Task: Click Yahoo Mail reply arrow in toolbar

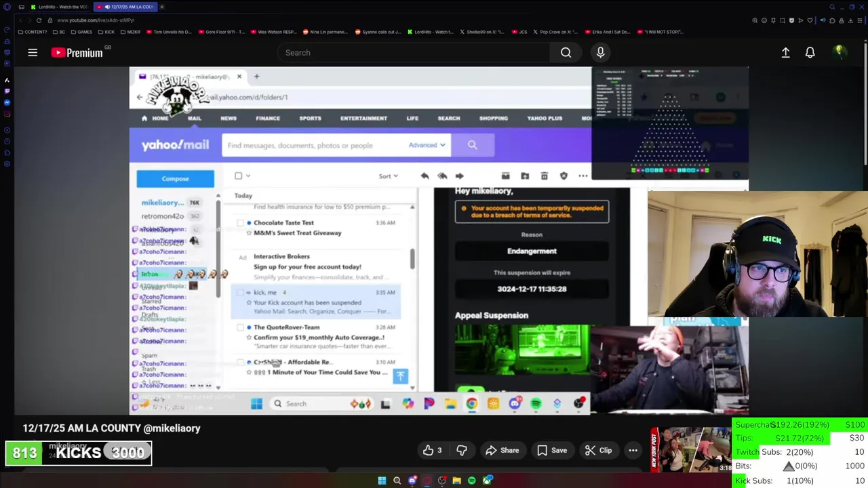Action: (425, 176)
